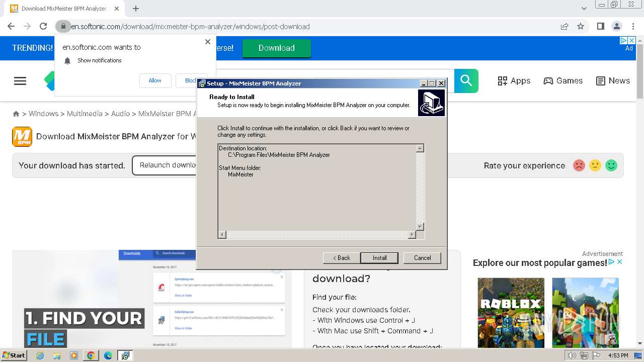644x362 pixels.
Task: Click the green Download banner button
Action: pos(277,48)
